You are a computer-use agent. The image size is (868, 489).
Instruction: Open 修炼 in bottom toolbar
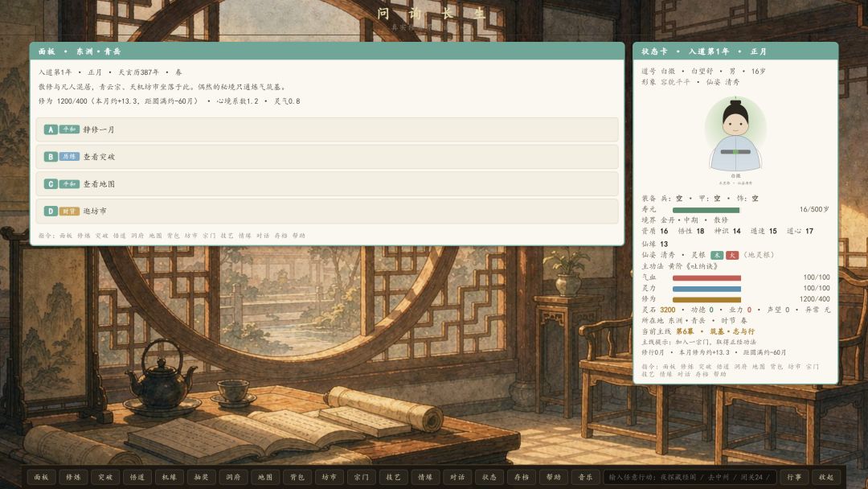coord(73,477)
